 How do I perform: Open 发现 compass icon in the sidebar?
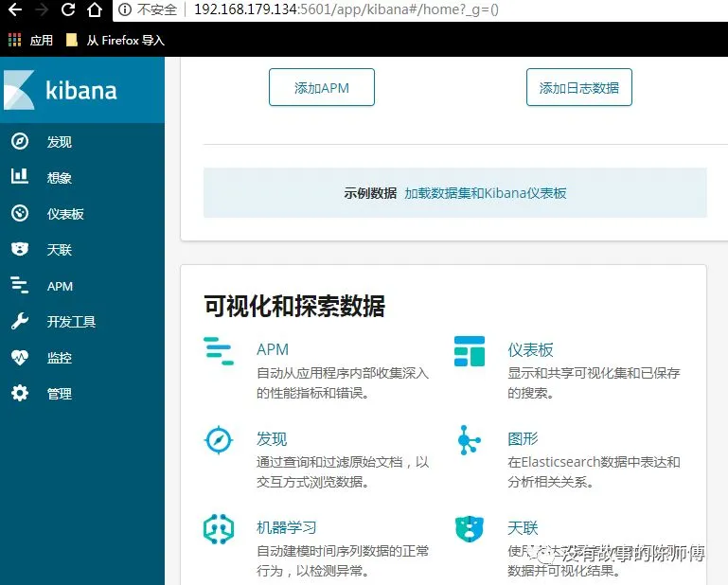20,141
